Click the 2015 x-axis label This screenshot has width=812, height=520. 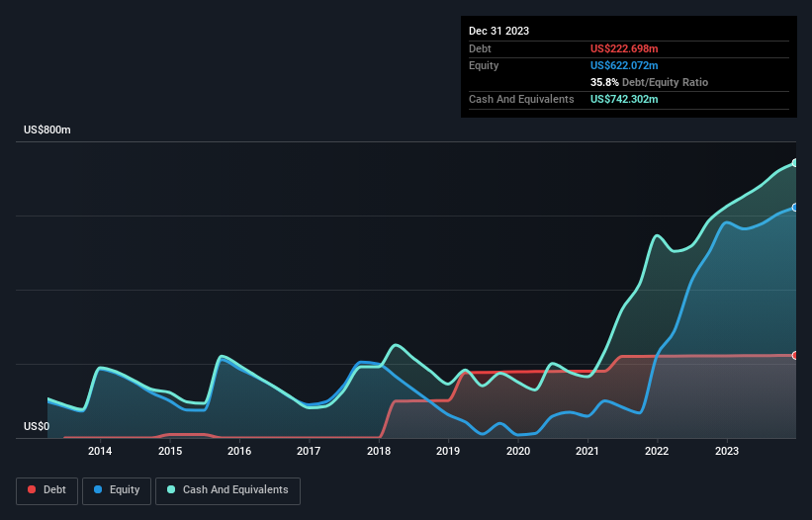[x=170, y=451]
